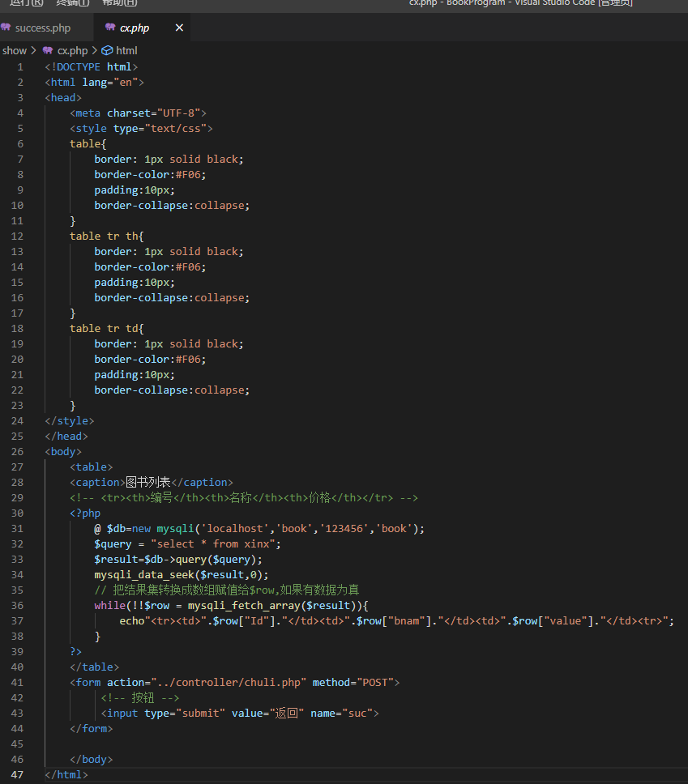Click the "bnam" array key on line 37
688x784 pixels.
click(407, 621)
